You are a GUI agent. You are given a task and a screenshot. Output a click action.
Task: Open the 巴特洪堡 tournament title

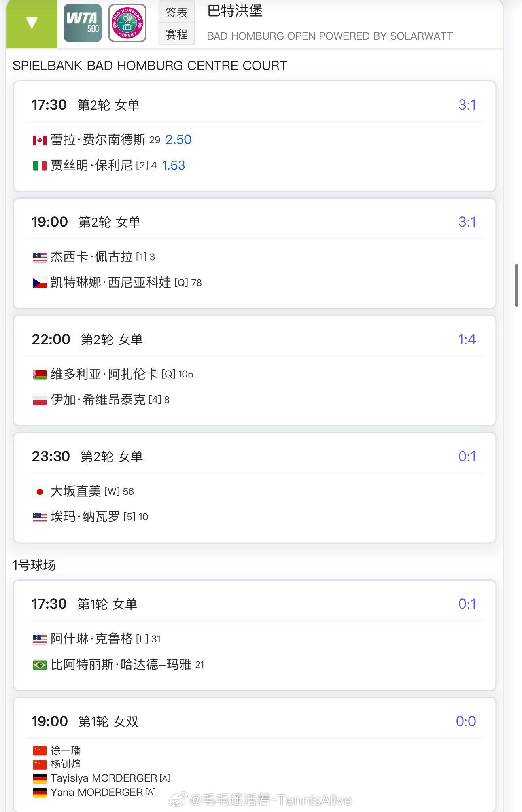tap(235, 11)
